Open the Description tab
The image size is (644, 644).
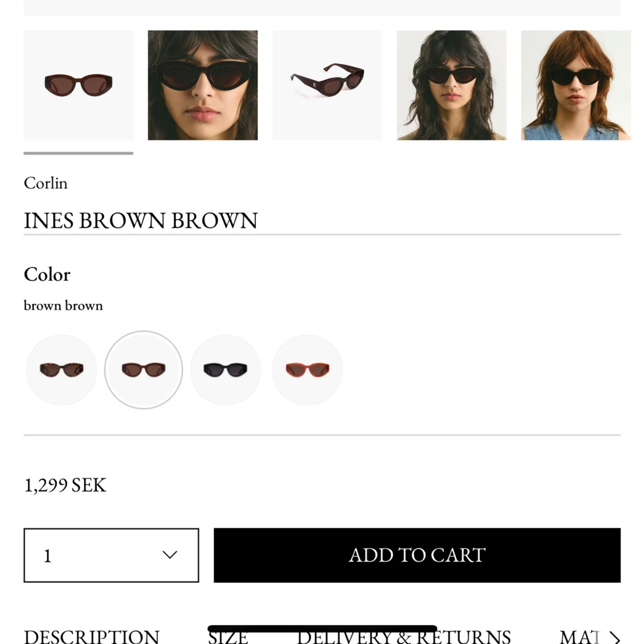tap(92, 637)
